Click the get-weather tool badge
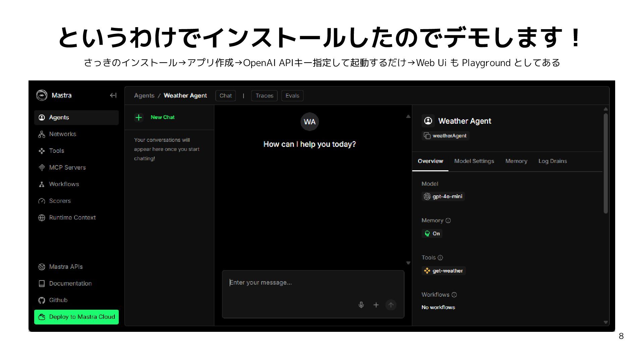644x362 pixels. (x=443, y=271)
